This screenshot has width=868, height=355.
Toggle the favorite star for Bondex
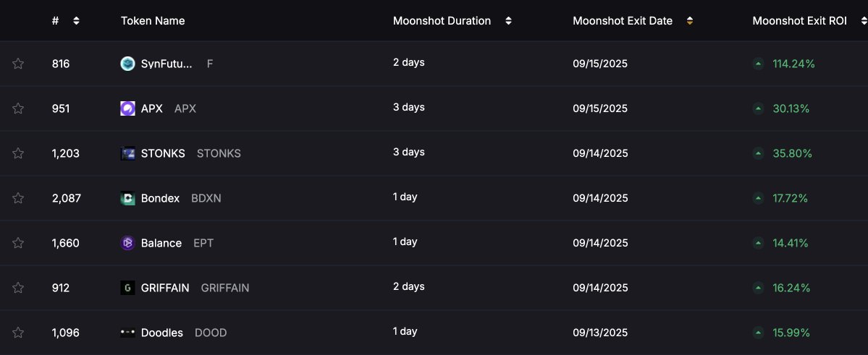[x=17, y=198]
